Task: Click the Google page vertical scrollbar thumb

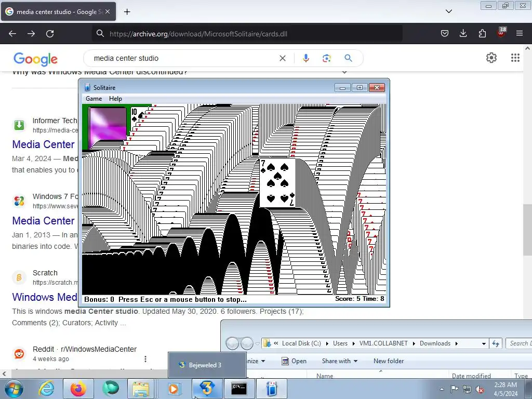Action: tap(528, 230)
